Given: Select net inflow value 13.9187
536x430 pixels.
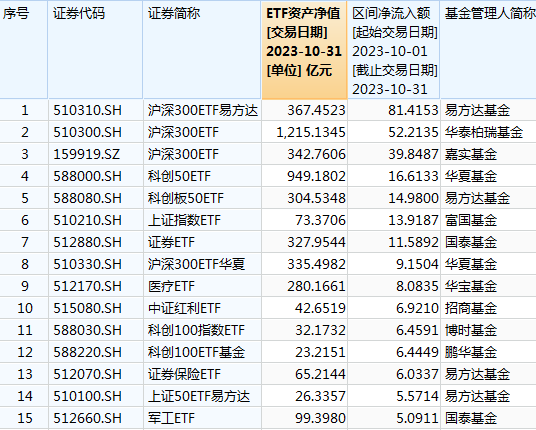Looking at the screenshot, I should (x=413, y=220).
